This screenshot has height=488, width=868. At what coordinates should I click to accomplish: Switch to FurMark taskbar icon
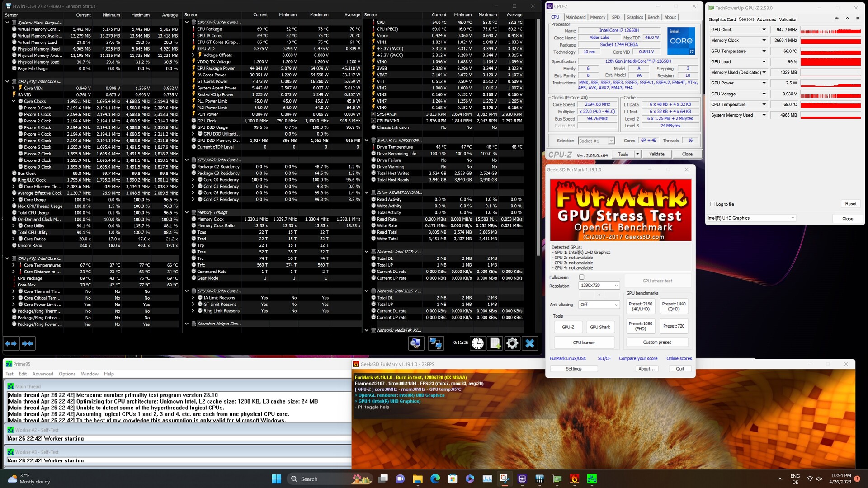pyautogui.click(x=575, y=479)
